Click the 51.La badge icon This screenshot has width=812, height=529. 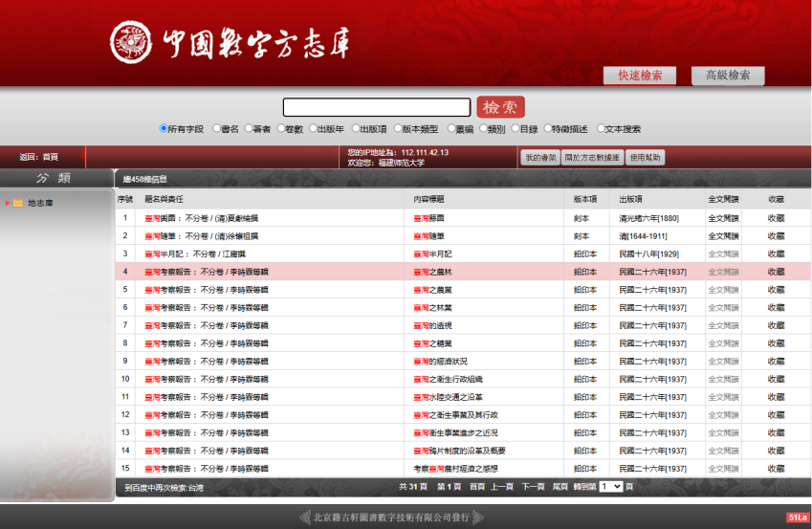point(797,518)
